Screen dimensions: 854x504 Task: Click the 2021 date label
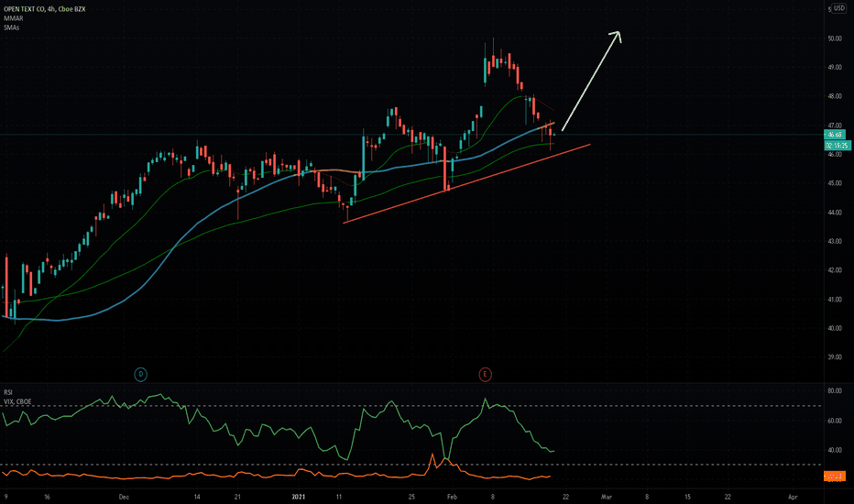point(298,497)
